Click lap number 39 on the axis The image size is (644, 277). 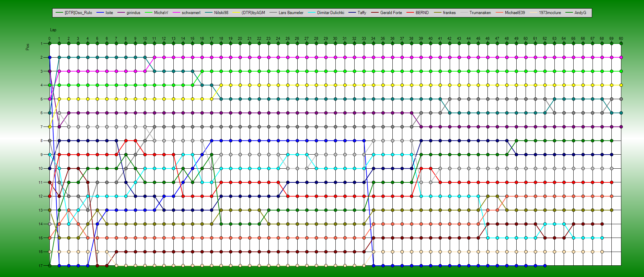click(x=421, y=38)
